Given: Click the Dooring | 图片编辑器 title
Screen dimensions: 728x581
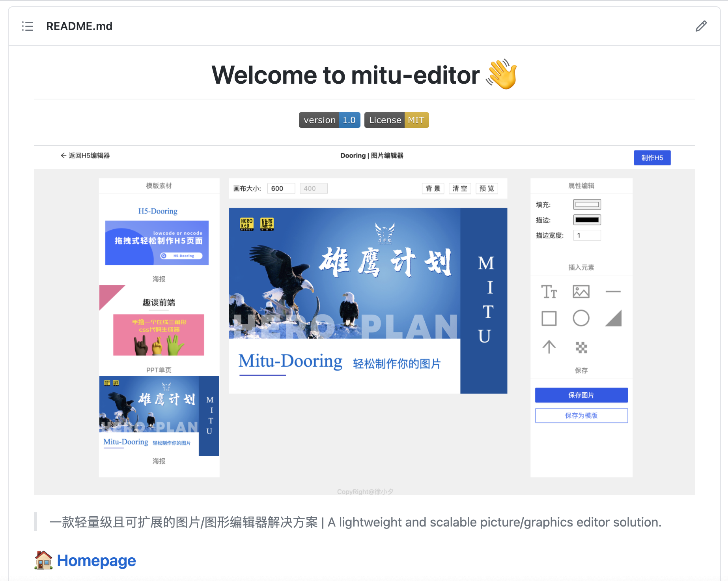Looking at the screenshot, I should click(x=372, y=156).
